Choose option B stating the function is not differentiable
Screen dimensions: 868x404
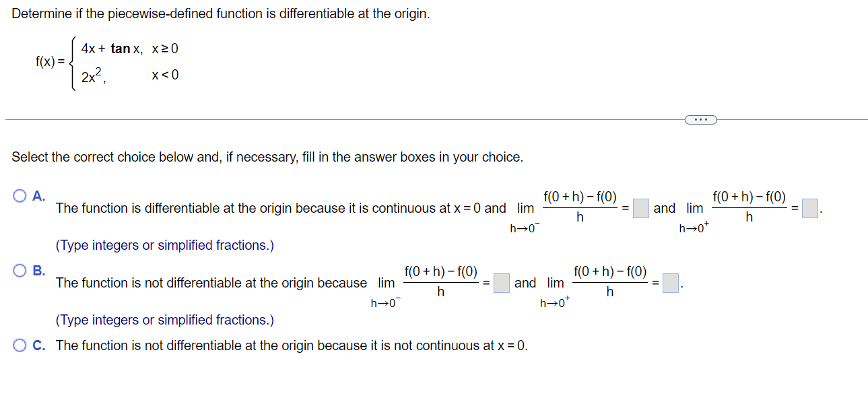tap(18, 270)
